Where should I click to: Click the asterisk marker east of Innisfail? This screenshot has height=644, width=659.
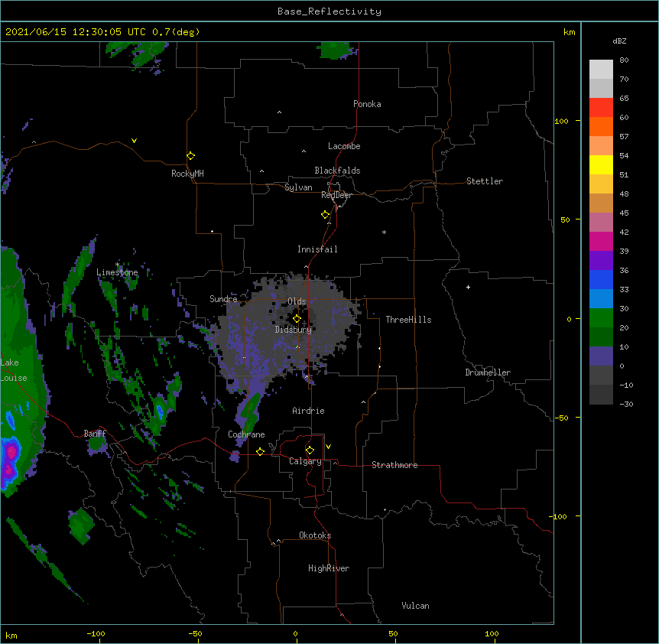coord(384,232)
